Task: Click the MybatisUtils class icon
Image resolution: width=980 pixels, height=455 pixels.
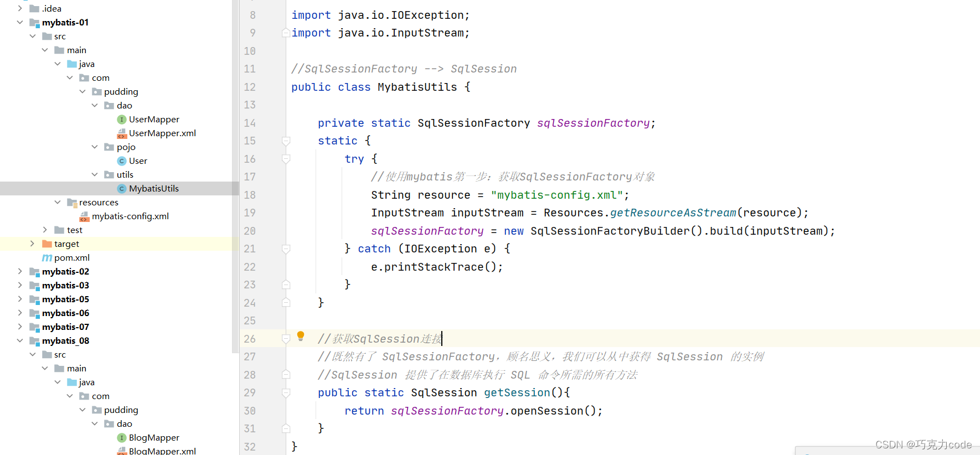Action: (x=122, y=189)
